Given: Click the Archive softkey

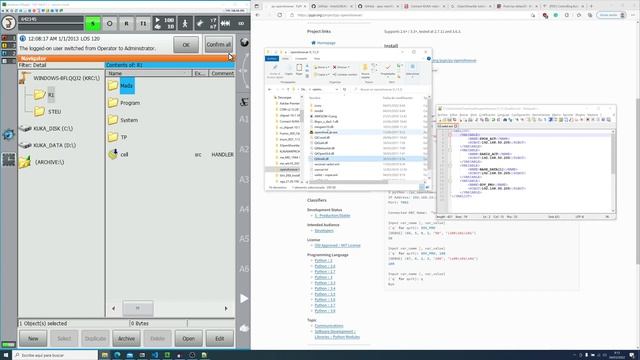Looking at the screenshot, I should pos(126,338).
